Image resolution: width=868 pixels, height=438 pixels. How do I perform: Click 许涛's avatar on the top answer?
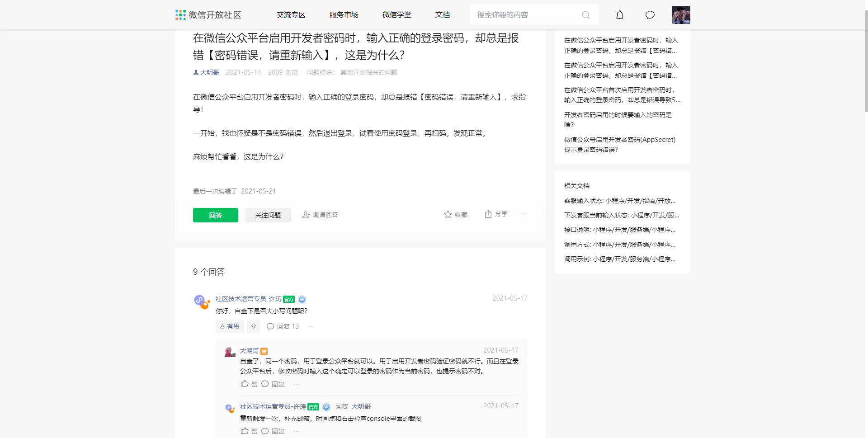(202, 301)
